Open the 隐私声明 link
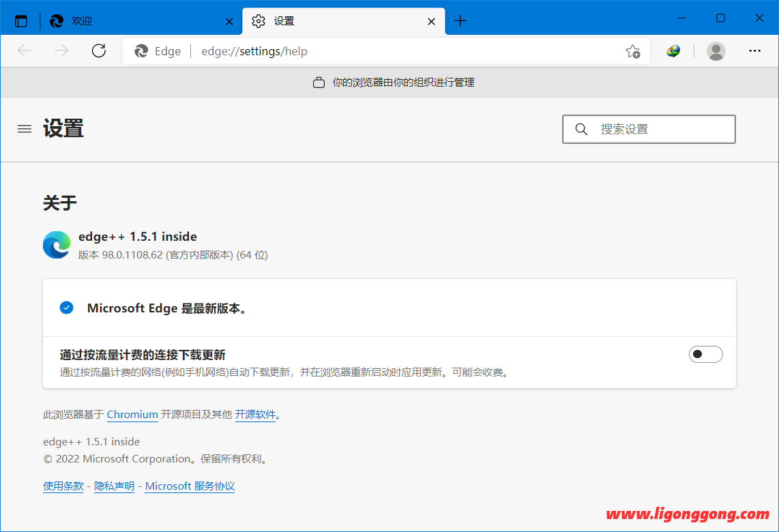The width and height of the screenshot is (779, 532). [115, 486]
